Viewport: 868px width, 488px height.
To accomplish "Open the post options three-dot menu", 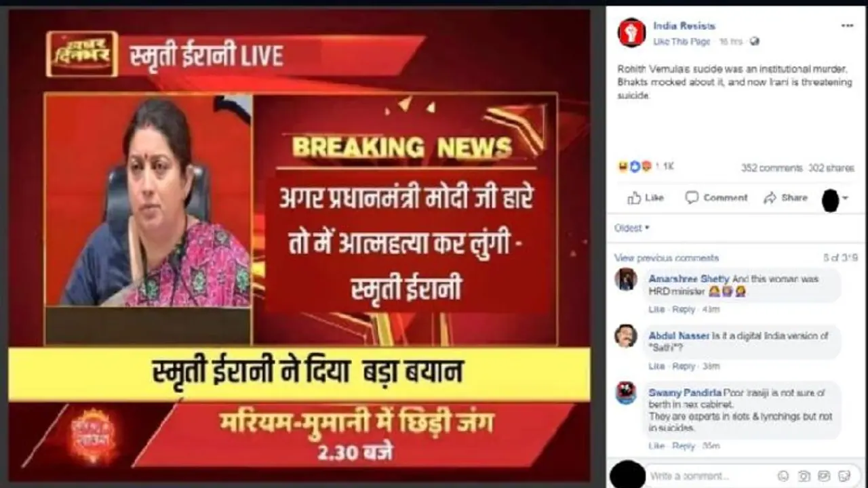I will (x=847, y=26).
